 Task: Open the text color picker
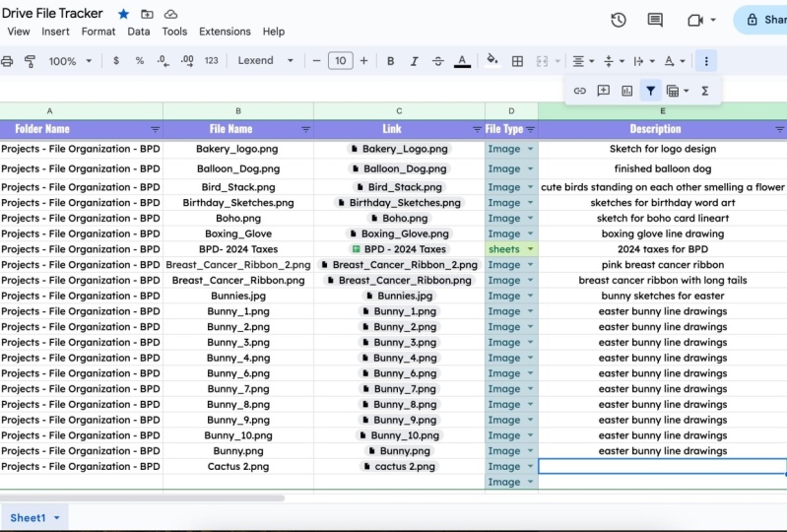click(462, 61)
